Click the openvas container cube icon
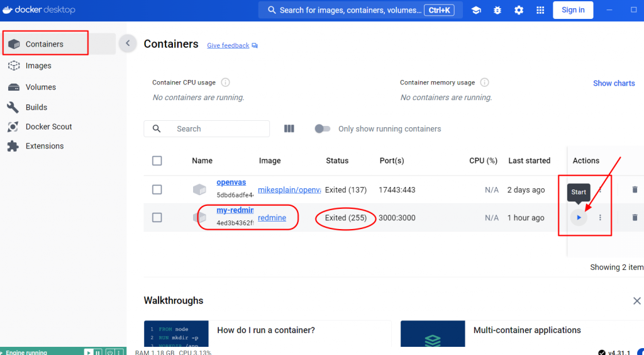Viewport: 644px width, 355px height. click(x=199, y=189)
